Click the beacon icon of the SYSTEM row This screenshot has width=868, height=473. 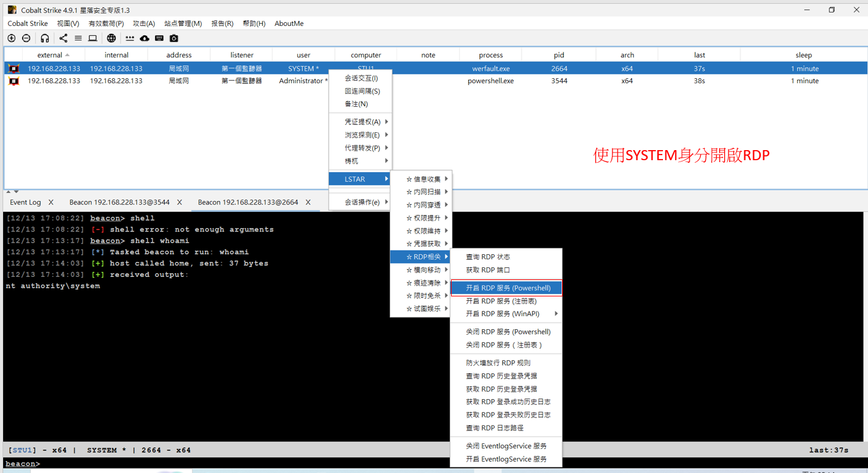coord(13,68)
